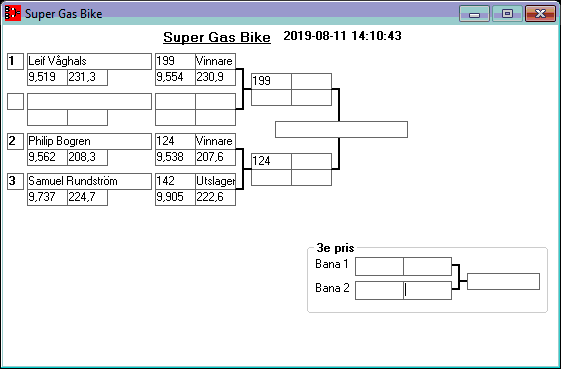Viewport: 561px width, 369px height.
Task: Click the semifinal cell showing 199
Action: [271, 81]
